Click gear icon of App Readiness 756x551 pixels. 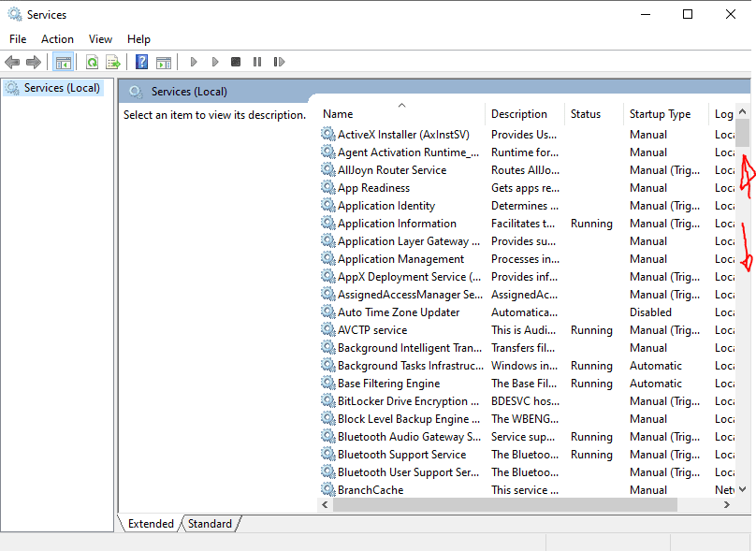[328, 187]
